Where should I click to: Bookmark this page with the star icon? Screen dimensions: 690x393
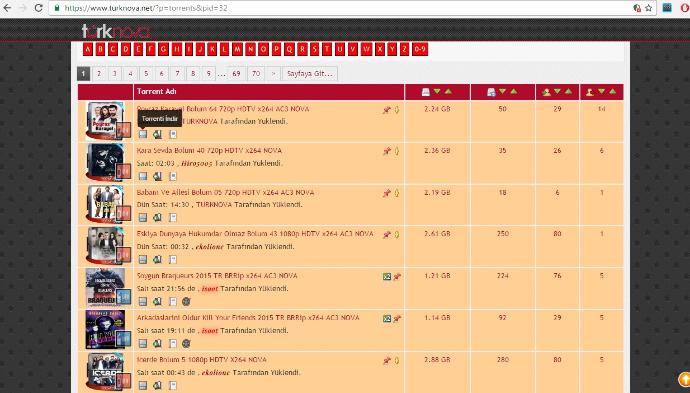[x=649, y=8]
